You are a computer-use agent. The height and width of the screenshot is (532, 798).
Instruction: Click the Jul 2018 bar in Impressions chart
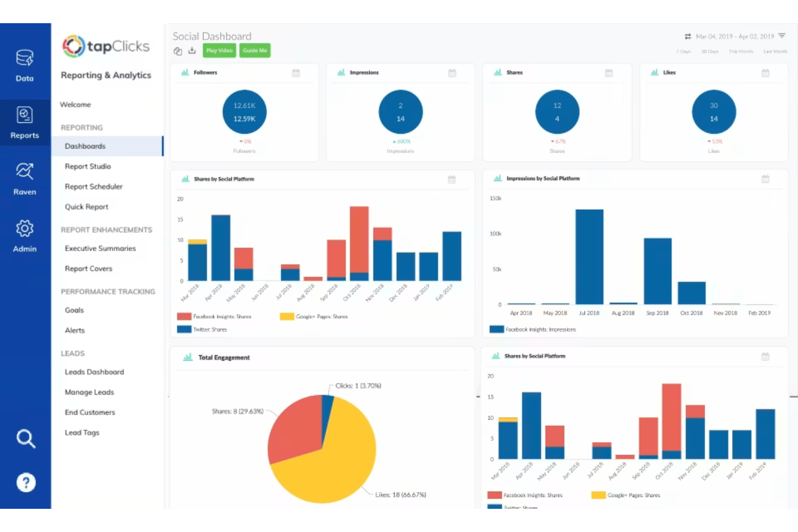589,257
